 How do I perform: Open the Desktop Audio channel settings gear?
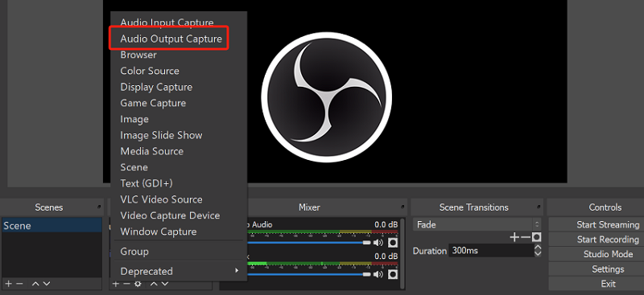pos(393,243)
